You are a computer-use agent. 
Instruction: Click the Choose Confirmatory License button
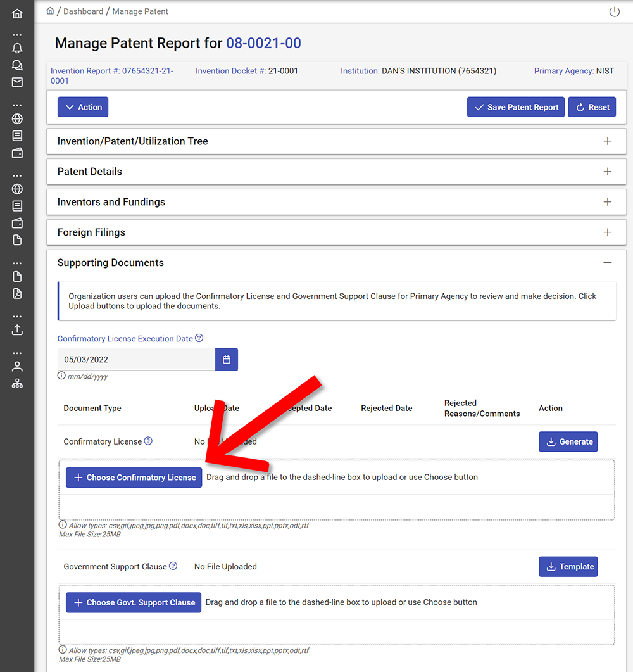point(134,478)
